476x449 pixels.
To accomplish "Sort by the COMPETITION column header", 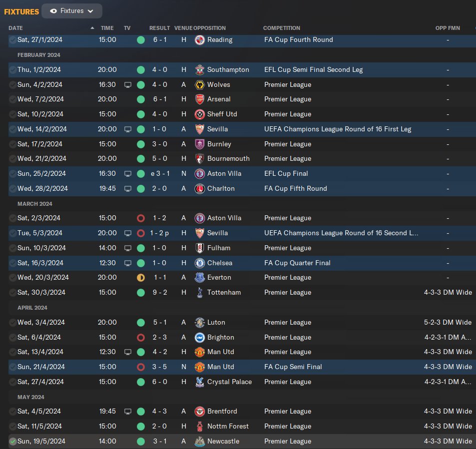I will pyautogui.click(x=281, y=28).
